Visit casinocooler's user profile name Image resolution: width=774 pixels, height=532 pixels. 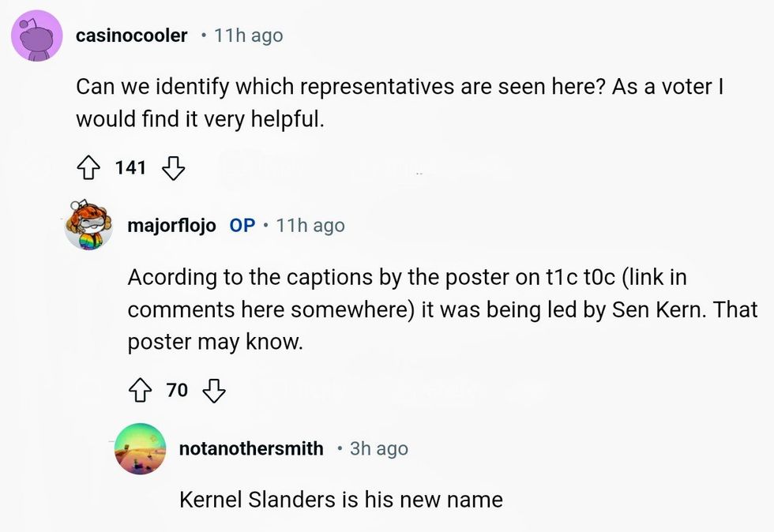pyautogui.click(x=132, y=36)
